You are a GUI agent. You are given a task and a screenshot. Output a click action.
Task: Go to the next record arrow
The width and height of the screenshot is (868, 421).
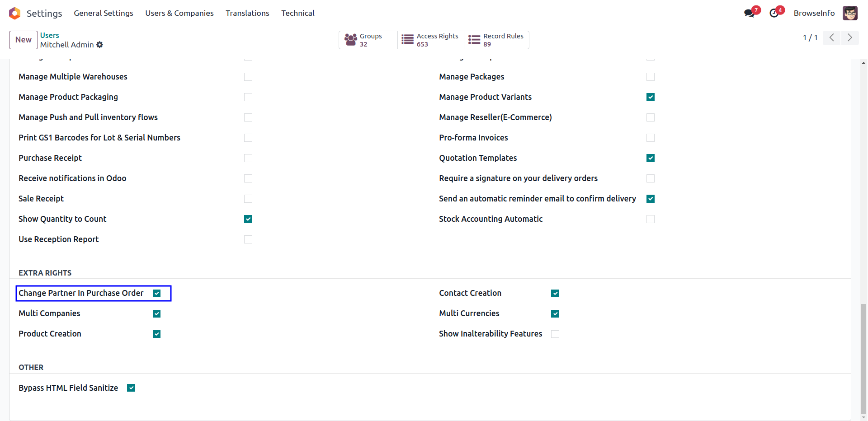[x=850, y=37]
